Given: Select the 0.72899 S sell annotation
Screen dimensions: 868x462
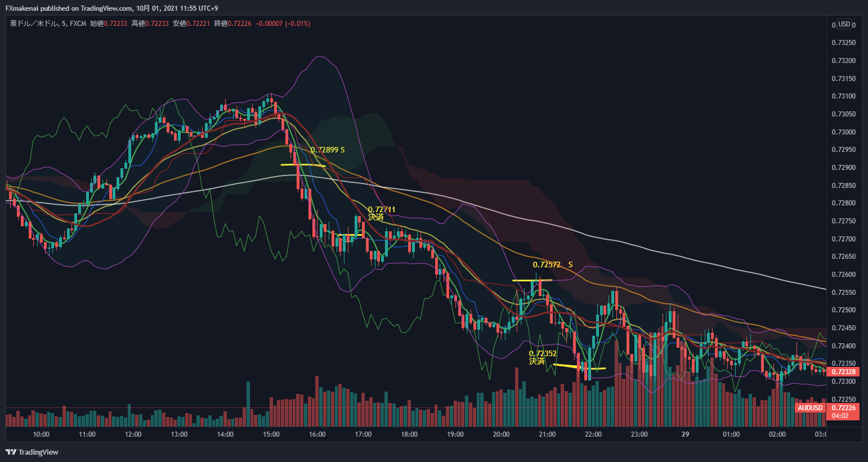Looking at the screenshot, I should pos(328,150).
